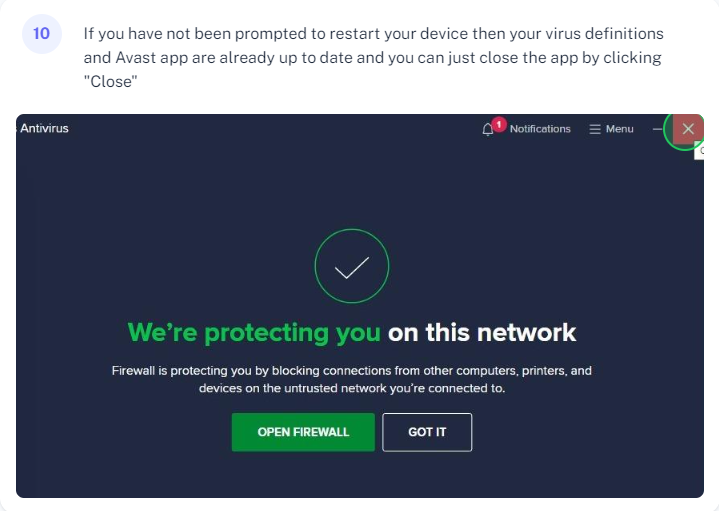
Task: Click the green checkmark circle icon
Action: click(x=352, y=266)
